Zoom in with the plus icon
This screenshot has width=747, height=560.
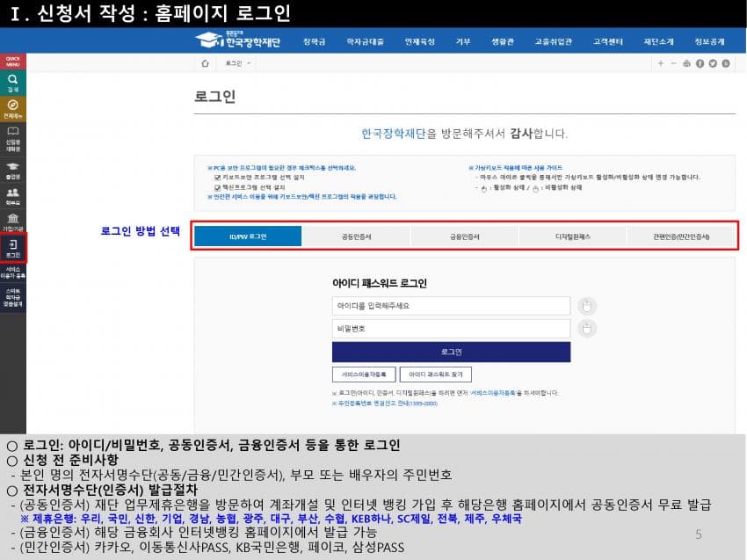660,63
